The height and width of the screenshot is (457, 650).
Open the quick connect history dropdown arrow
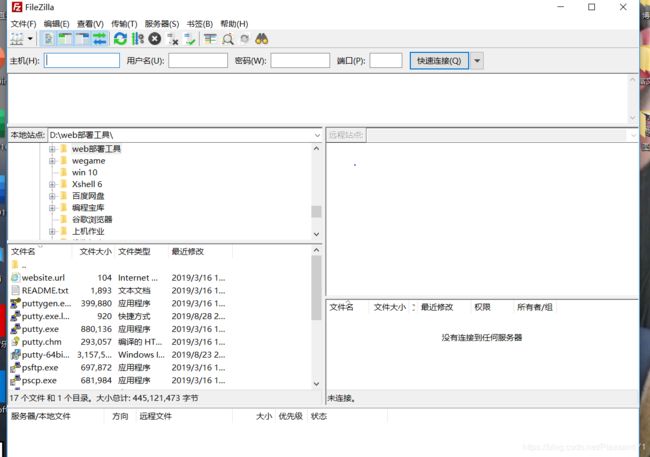click(x=477, y=61)
